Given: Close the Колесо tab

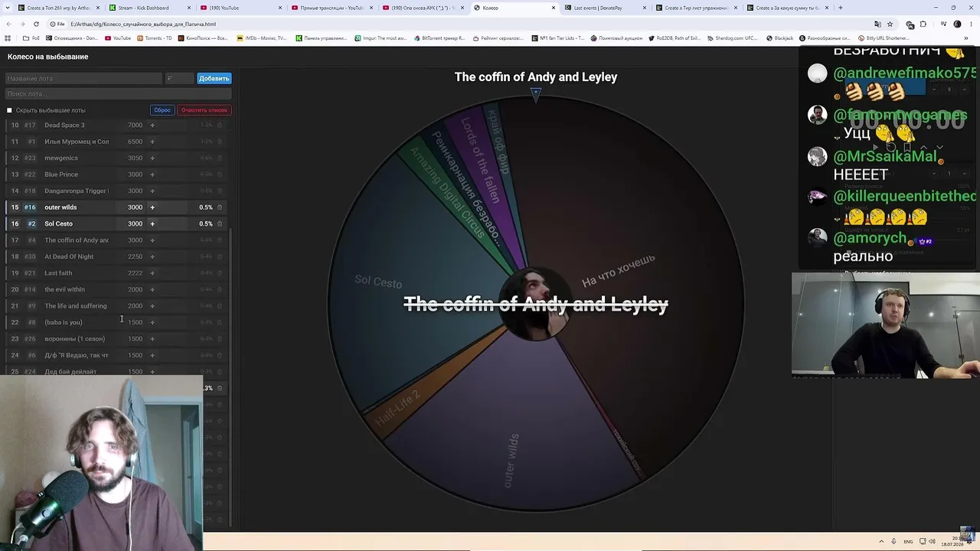Looking at the screenshot, I should point(554,8).
